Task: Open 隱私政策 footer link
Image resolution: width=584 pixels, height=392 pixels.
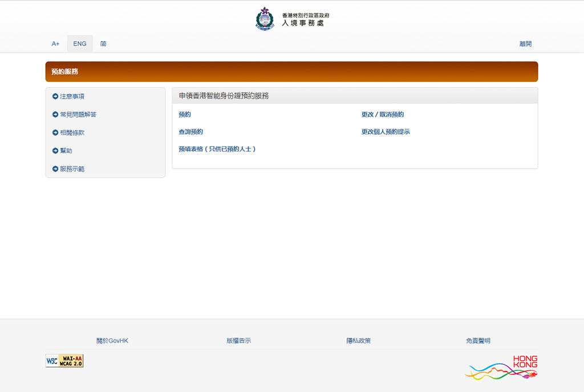Action: click(359, 341)
